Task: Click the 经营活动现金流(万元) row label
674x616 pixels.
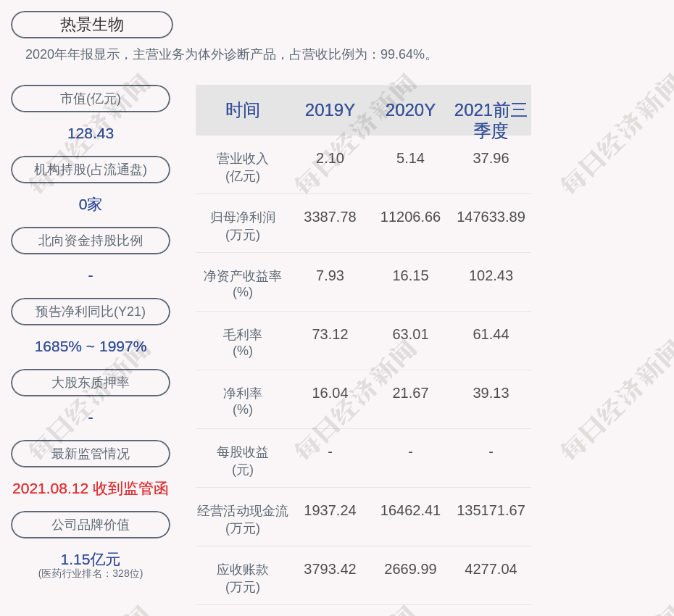Action: click(x=243, y=520)
